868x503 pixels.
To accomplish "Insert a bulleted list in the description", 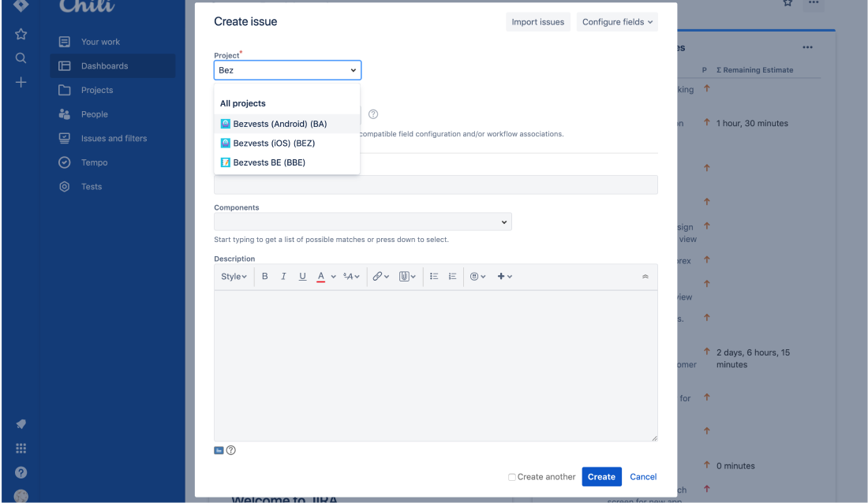I will [x=434, y=276].
